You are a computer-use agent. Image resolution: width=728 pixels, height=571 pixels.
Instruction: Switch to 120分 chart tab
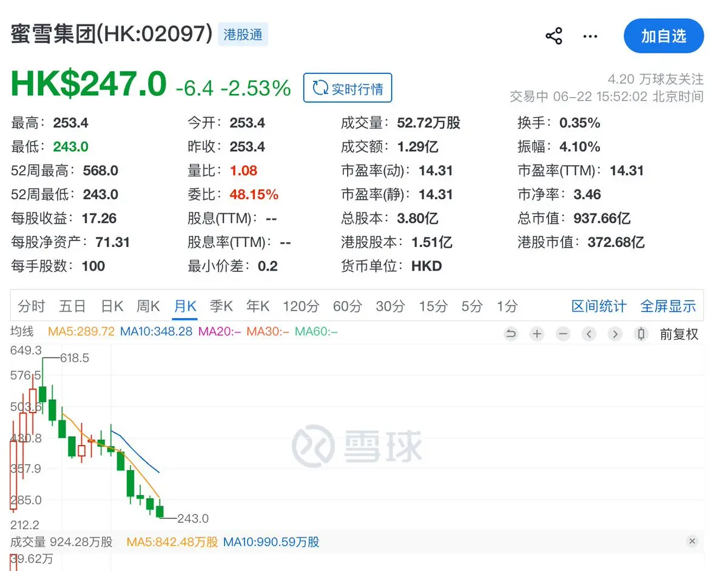[x=301, y=306]
